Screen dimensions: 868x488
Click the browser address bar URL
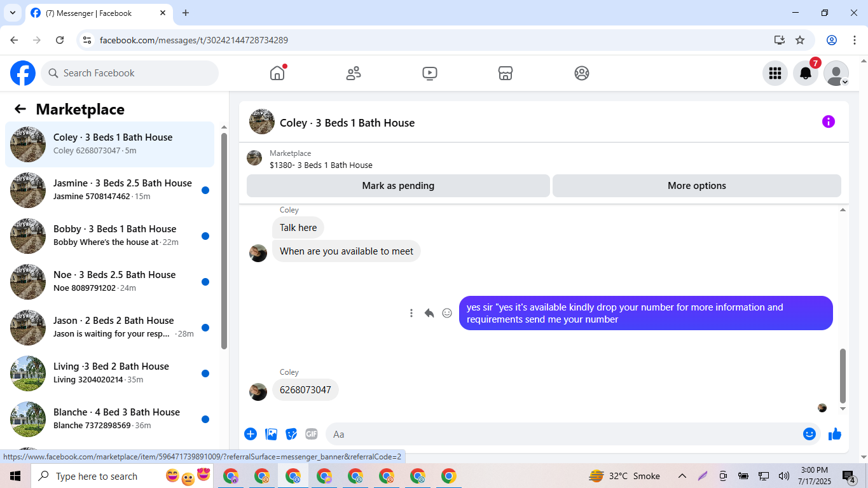tap(194, 40)
